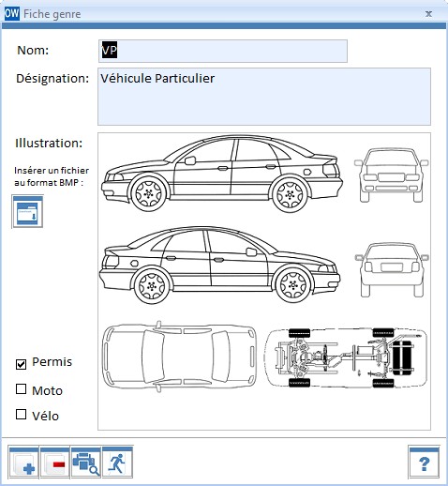This screenshot has height=486, width=448.
Task: Uncheck the Permis checkbox
Action: [21, 364]
